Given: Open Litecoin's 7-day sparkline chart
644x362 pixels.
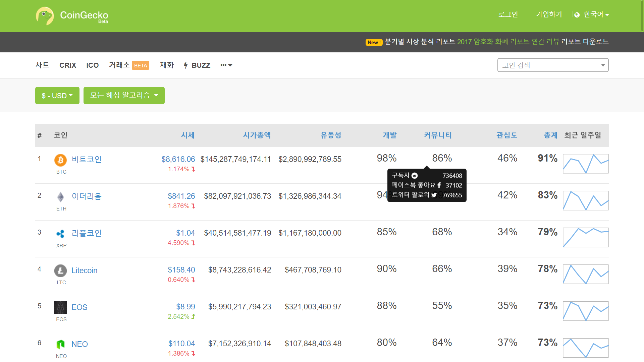Looking at the screenshot, I should 586,274.
